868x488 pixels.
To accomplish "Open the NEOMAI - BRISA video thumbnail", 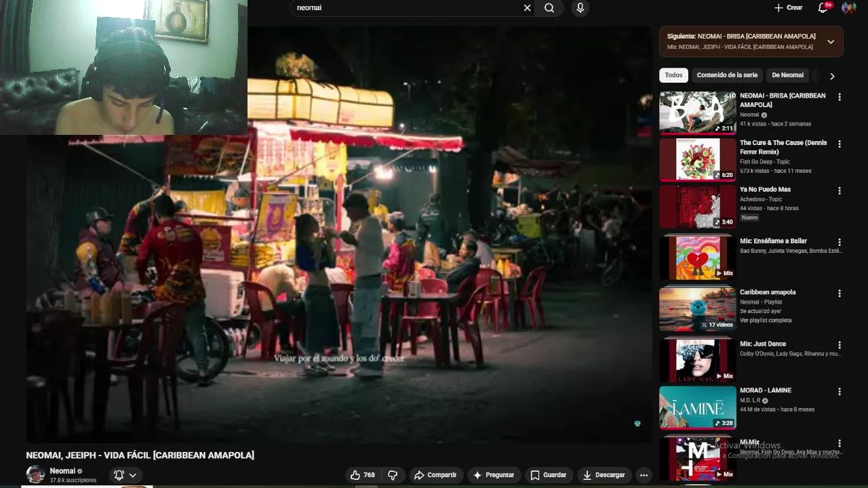I will click(697, 113).
